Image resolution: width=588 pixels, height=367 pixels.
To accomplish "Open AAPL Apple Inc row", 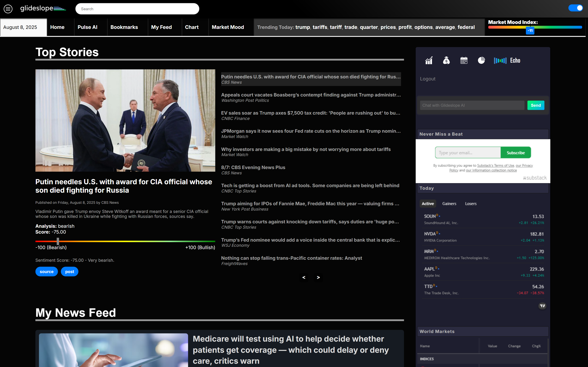I will pyautogui.click(x=484, y=272).
